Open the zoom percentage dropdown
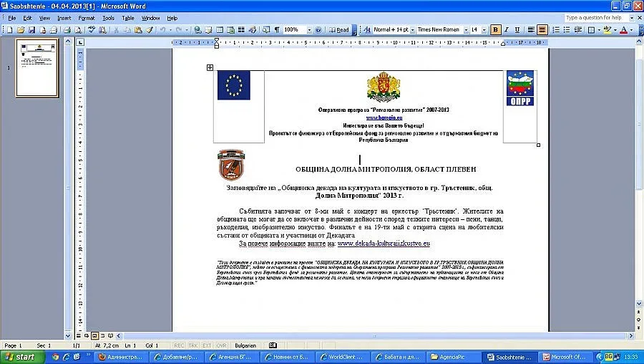644x364 pixels. (309, 30)
